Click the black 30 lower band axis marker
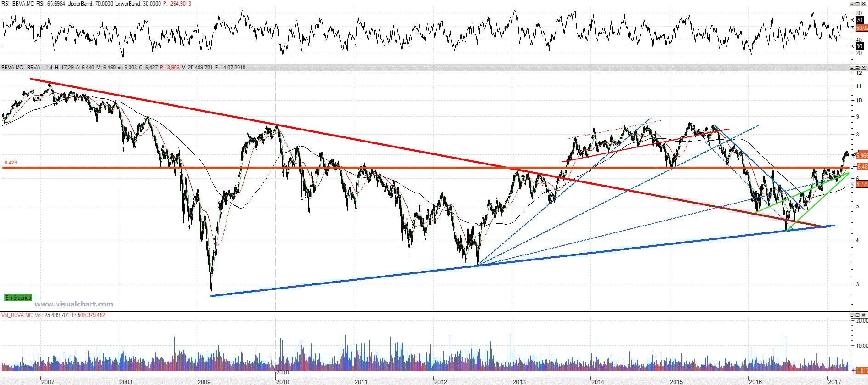This screenshot has height=385, width=868. (x=859, y=46)
